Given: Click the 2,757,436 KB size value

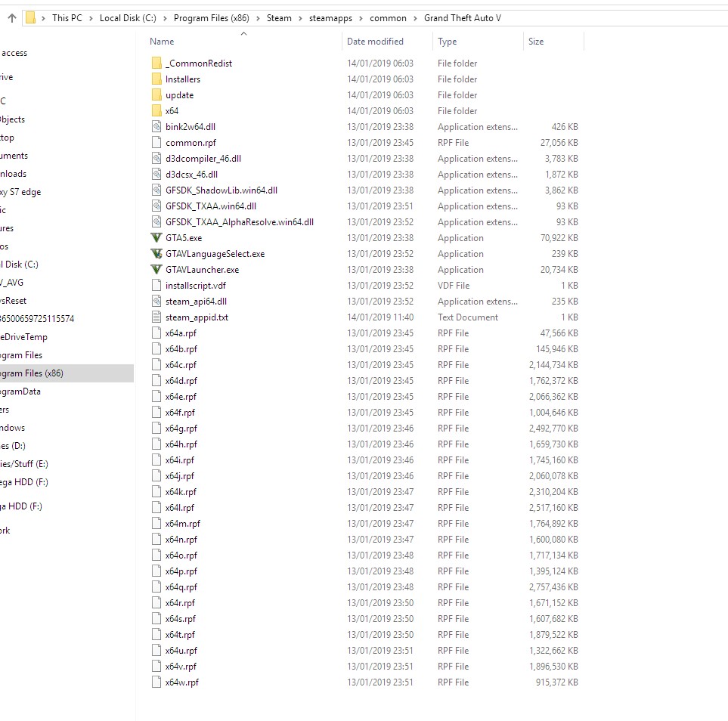Looking at the screenshot, I should point(553,586).
